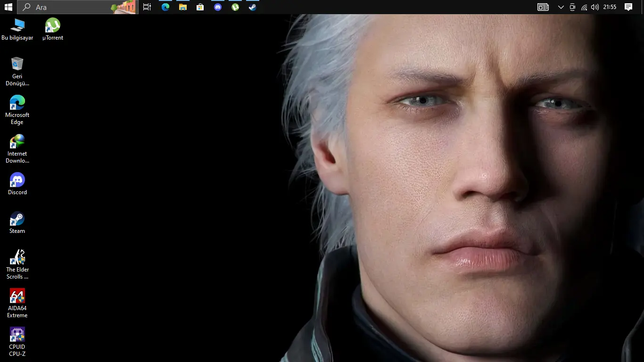Open the notification center

point(628,7)
